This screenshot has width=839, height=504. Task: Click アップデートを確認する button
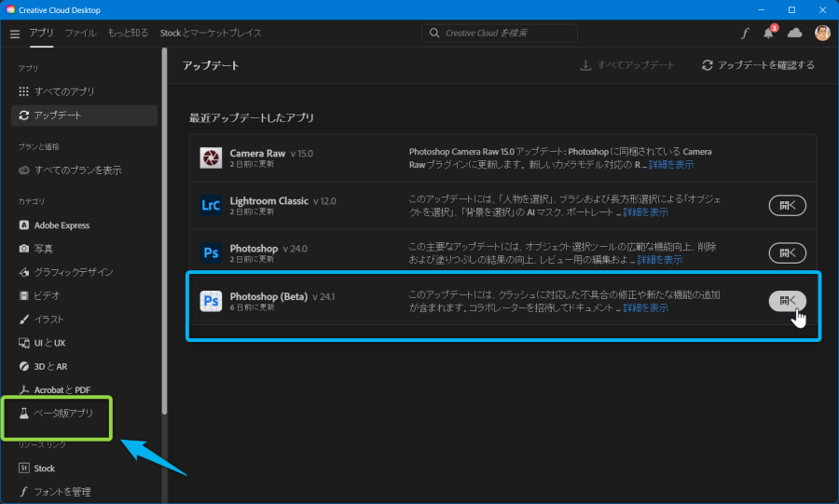coord(758,65)
